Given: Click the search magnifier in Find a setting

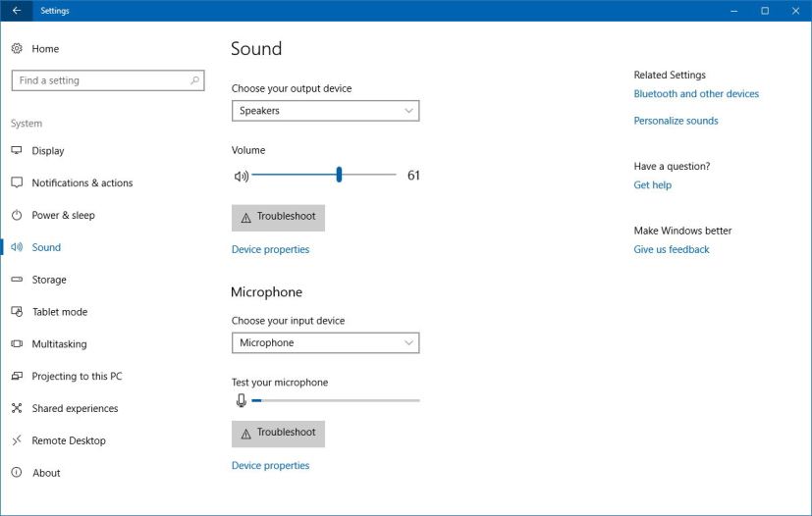Looking at the screenshot, I should [x=194, y=80].
